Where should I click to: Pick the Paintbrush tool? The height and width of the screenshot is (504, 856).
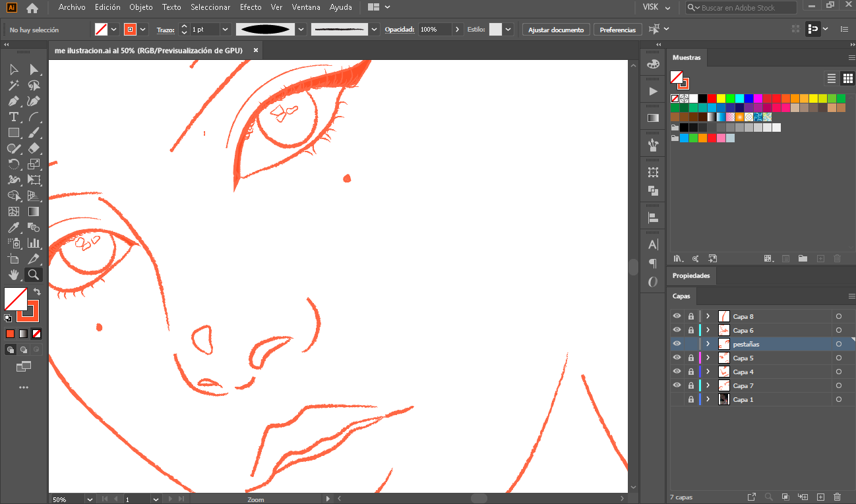34,132
